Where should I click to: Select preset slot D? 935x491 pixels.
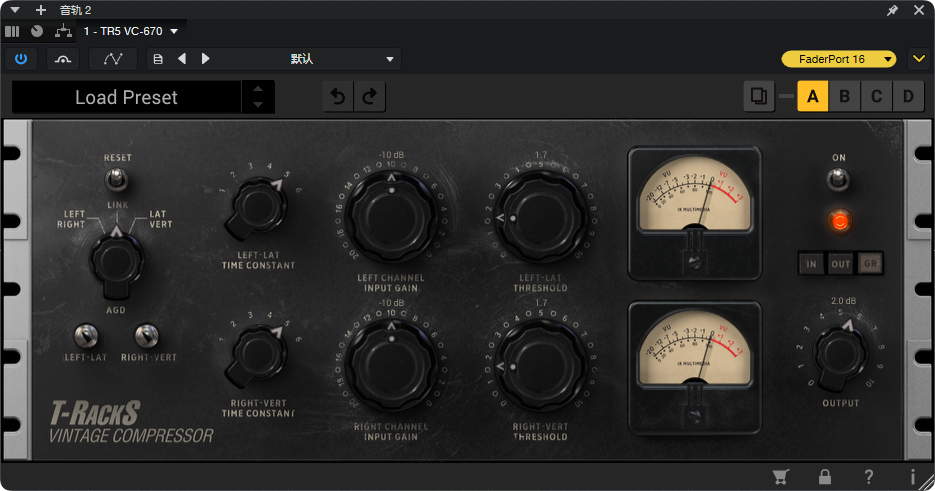[908, 97]
